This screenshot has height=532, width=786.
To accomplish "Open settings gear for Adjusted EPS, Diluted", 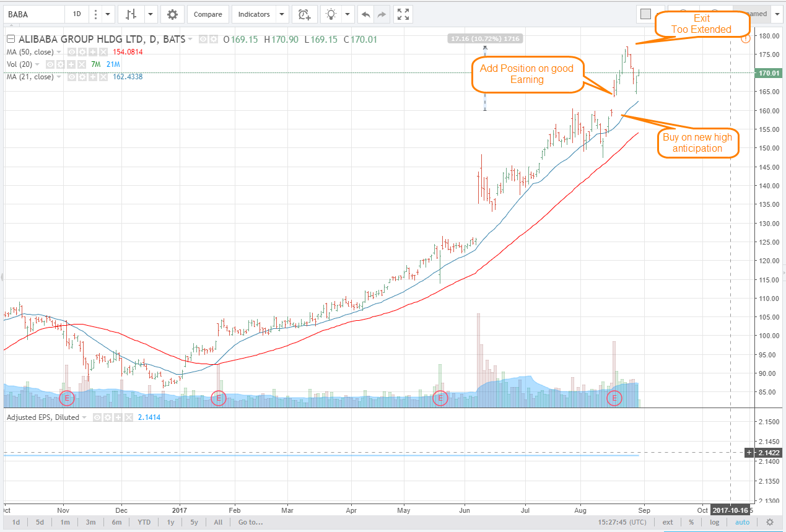I will [108, 417].
